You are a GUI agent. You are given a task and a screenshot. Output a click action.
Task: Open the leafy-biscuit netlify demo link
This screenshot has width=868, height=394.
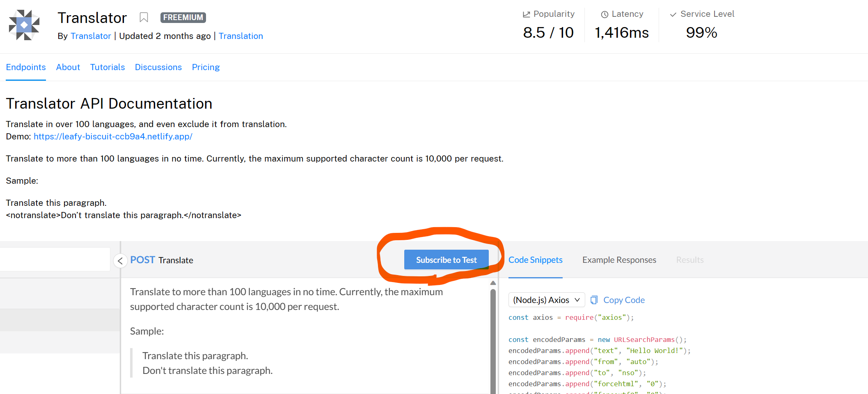pyautogui.click(x=113, y=137)
